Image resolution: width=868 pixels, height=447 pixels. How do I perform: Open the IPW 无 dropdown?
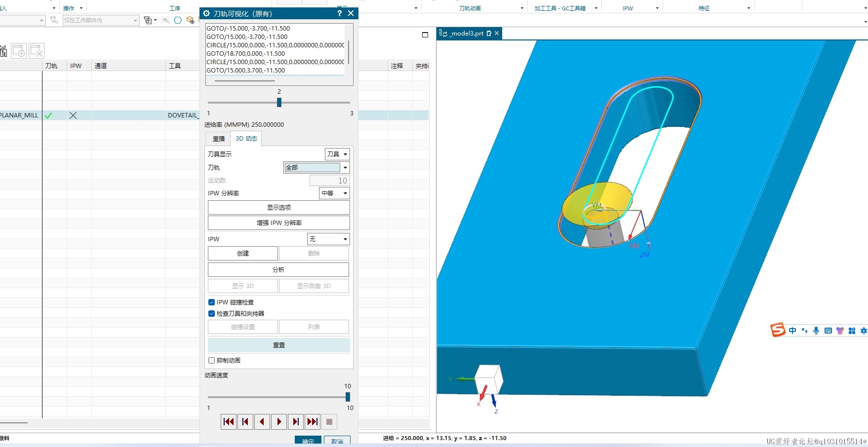tap(328, 239)
